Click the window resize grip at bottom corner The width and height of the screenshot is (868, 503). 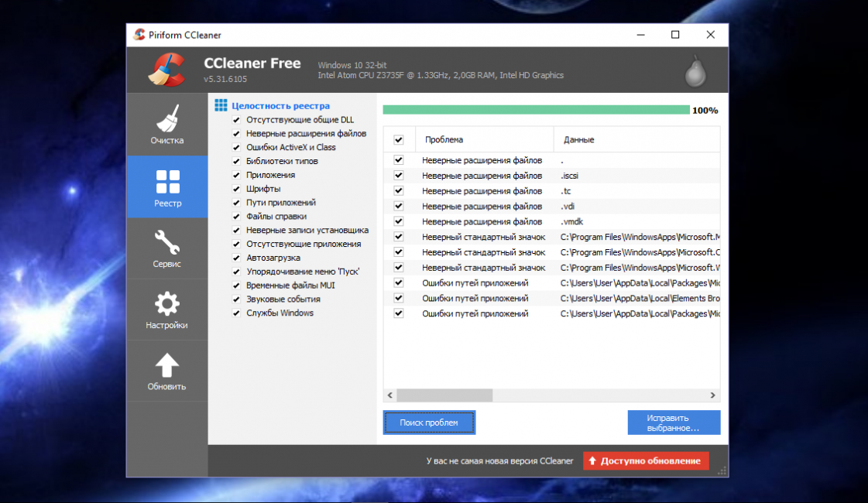click(722, 471)
